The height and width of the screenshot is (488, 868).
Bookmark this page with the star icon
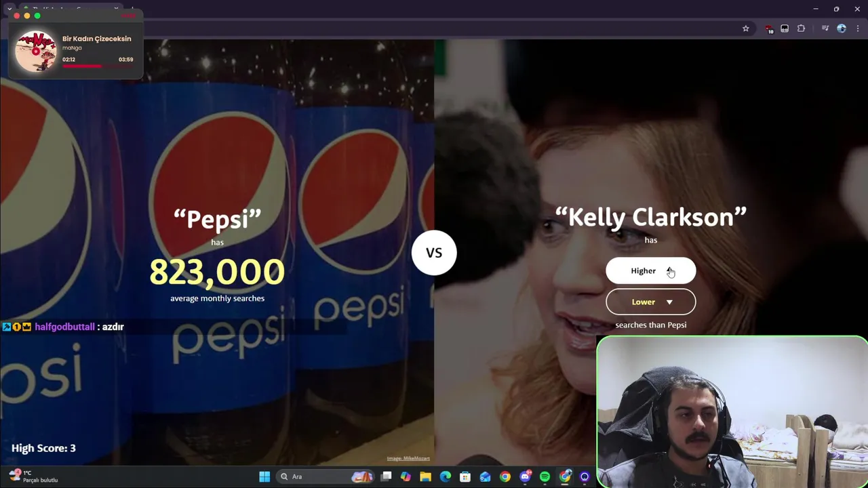click(745, 28)
